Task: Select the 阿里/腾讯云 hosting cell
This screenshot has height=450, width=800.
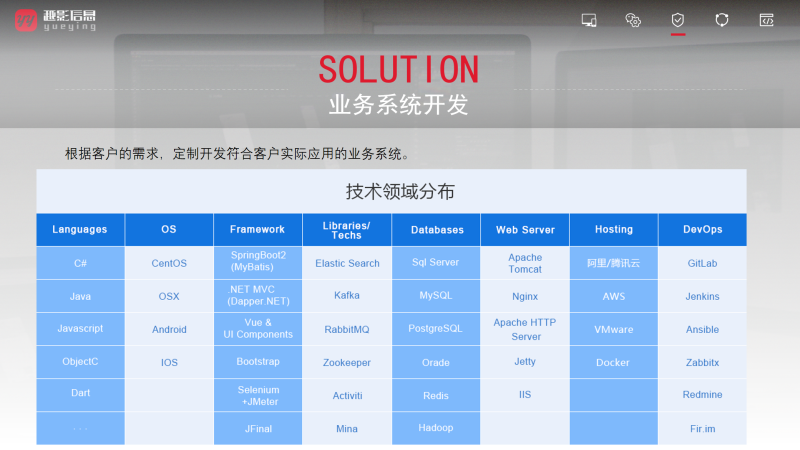Action: click(614, 263)
